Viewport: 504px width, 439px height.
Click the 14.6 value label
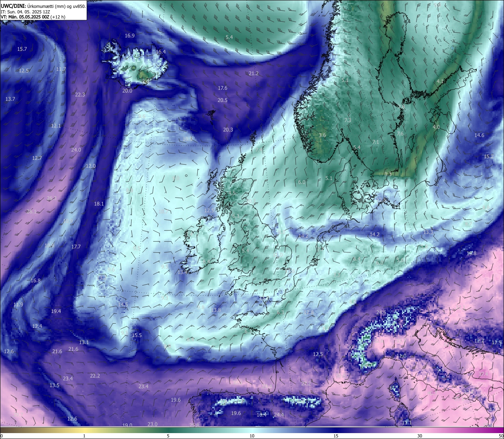pyautogui.click(x=479, y=135)
